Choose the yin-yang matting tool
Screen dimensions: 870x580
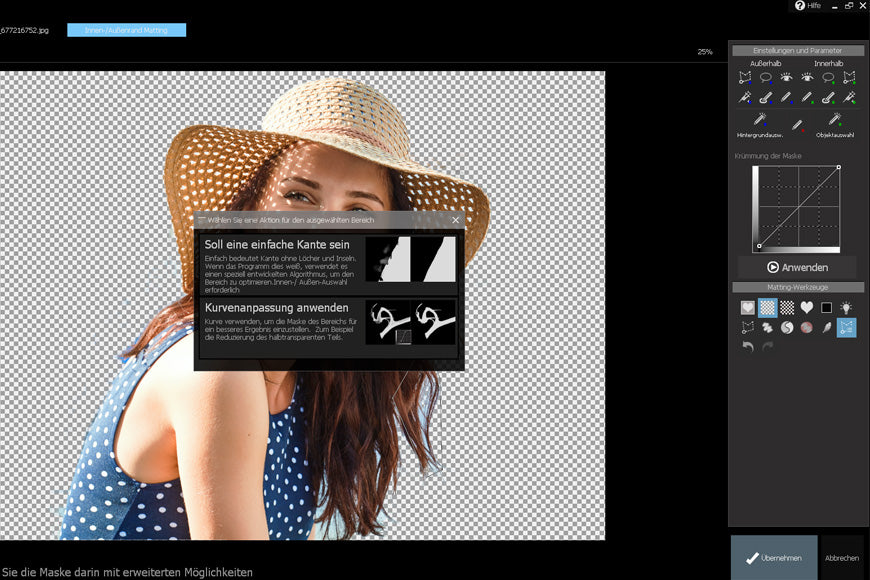point(787,327)
